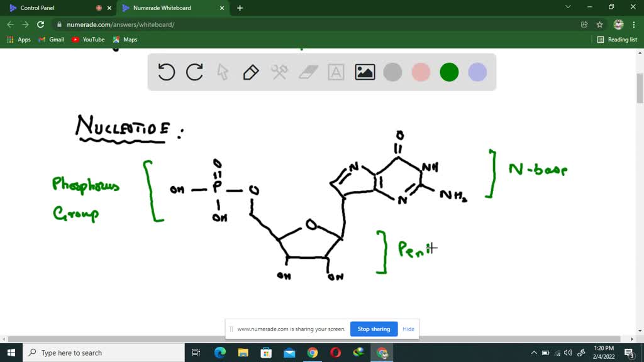Screen dimensions: 644x362
Task: Activate the Eraser tool
Action: tap(307, 72)
